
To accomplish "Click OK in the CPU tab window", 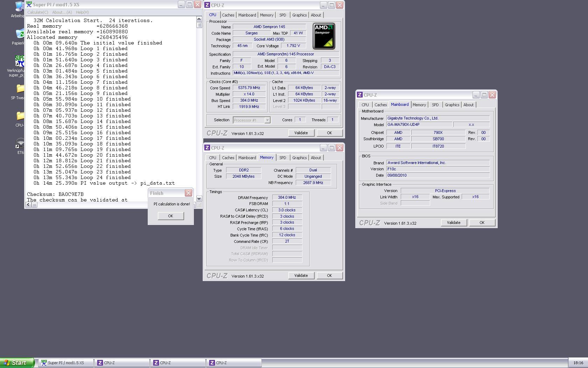I will point(329,133).
